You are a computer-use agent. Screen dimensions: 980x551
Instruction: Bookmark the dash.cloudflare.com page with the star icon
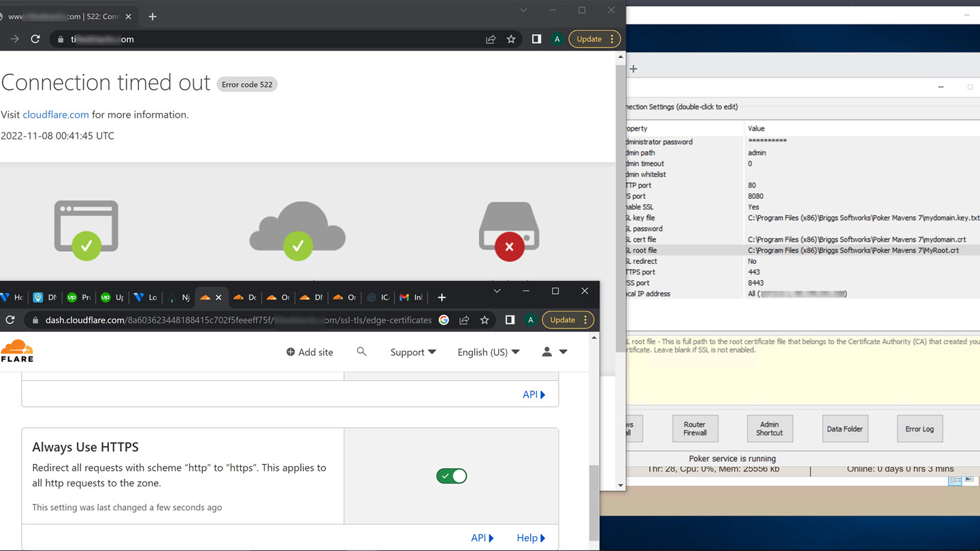pos(485,320)
